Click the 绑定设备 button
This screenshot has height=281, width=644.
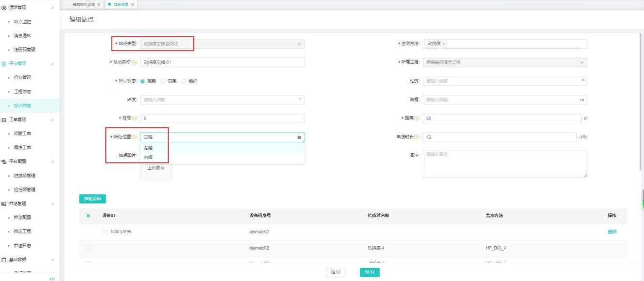pos(92,198)
